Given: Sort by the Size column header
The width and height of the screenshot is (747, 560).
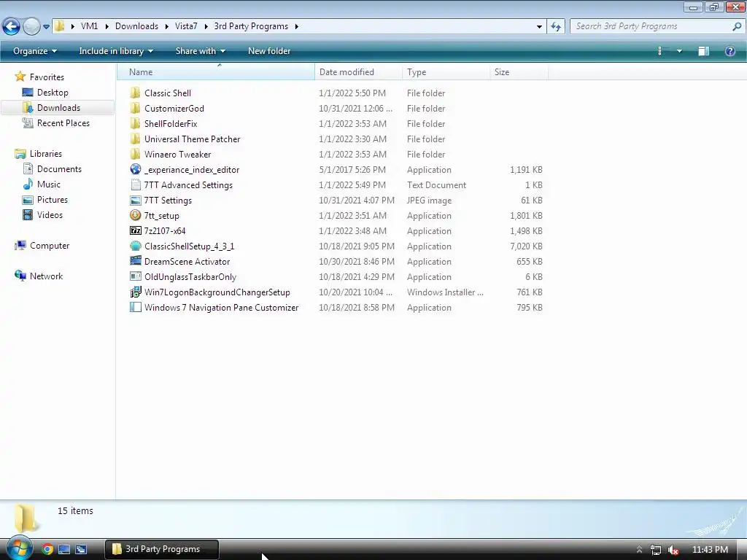Looking at the screenshot, I should click(519, 72).
